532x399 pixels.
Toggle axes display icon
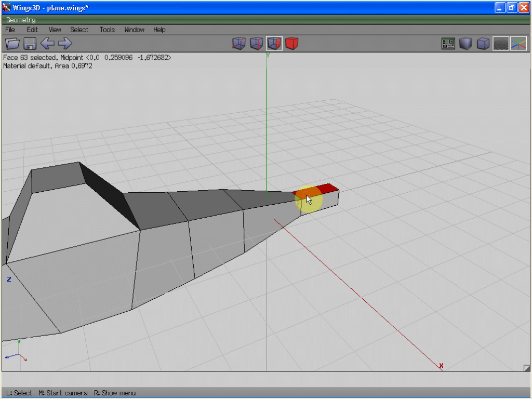tap(518, 44)
